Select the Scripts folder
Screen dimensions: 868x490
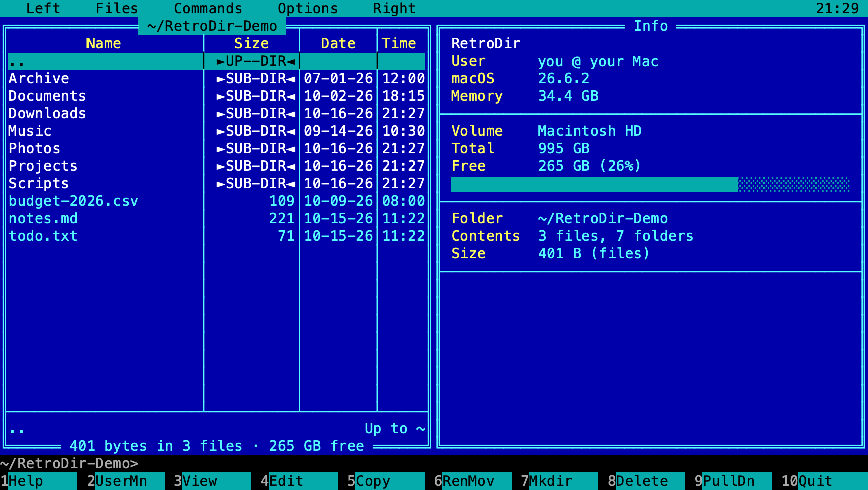(x=217, y=184)
